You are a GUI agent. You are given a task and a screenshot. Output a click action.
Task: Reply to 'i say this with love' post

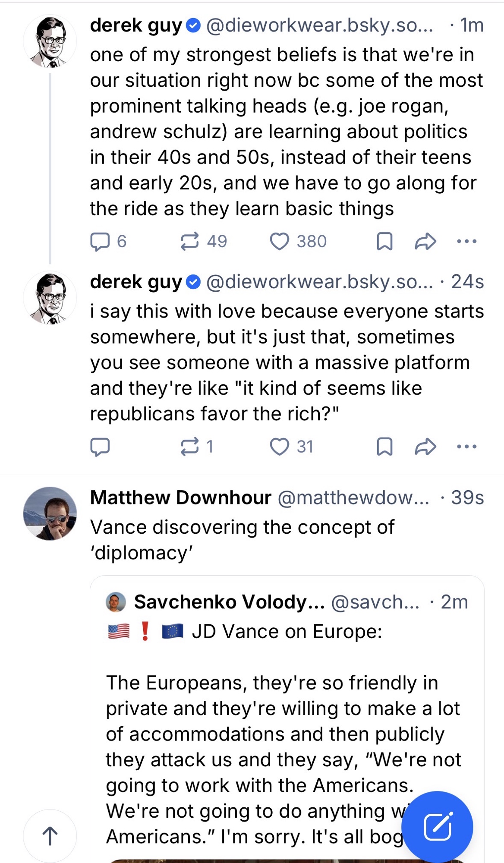point(100,447)
